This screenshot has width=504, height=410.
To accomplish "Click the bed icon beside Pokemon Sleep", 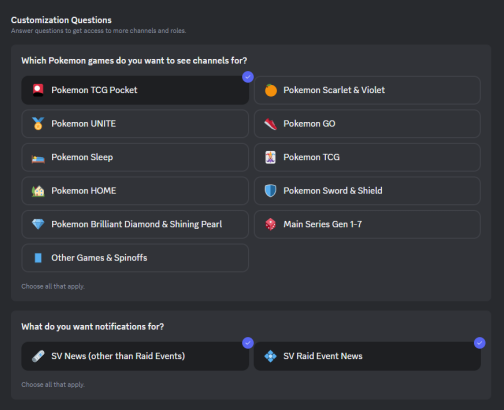I will pos(38,159).
